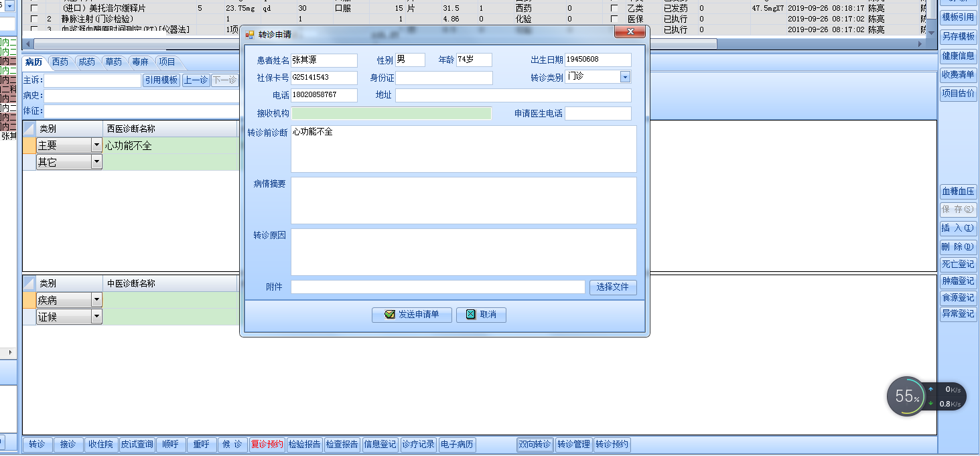
Task: Tick the checkbox for 美托洛尔缓释片 row
Action: click(34, 8)
